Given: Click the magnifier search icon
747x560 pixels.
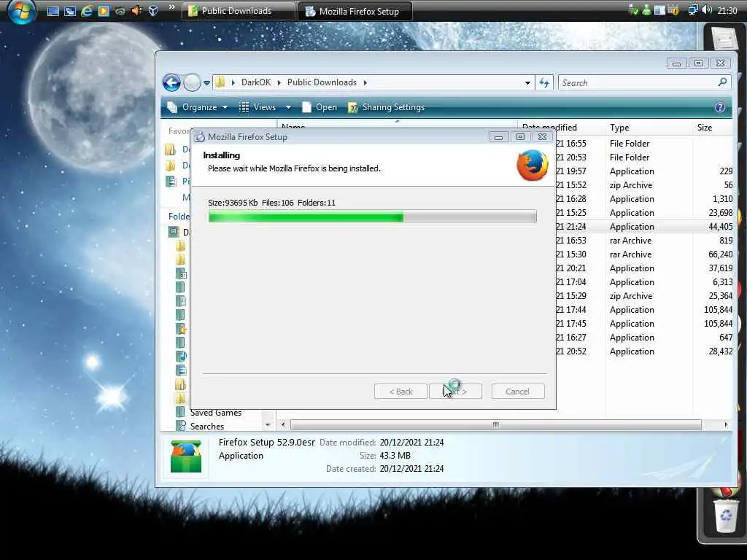Looking at the screenshot, I should point(723,82).
